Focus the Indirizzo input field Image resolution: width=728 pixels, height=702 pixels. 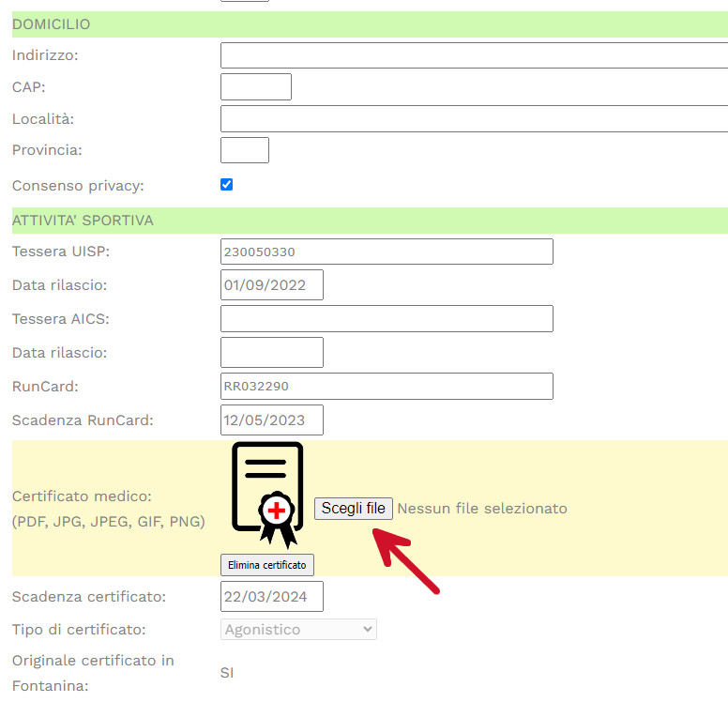[x=474, y=55]
